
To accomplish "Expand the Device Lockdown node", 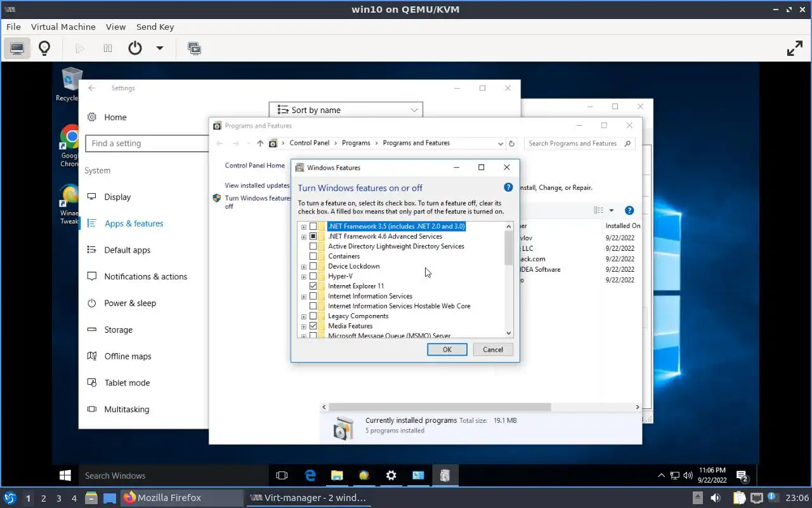I will pos(304,266).
